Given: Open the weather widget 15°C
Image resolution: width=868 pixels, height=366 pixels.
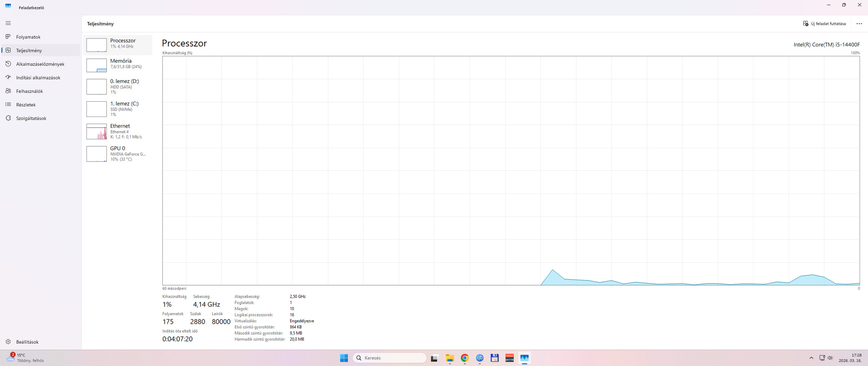Looking at the screenshot, I should 25,358.
